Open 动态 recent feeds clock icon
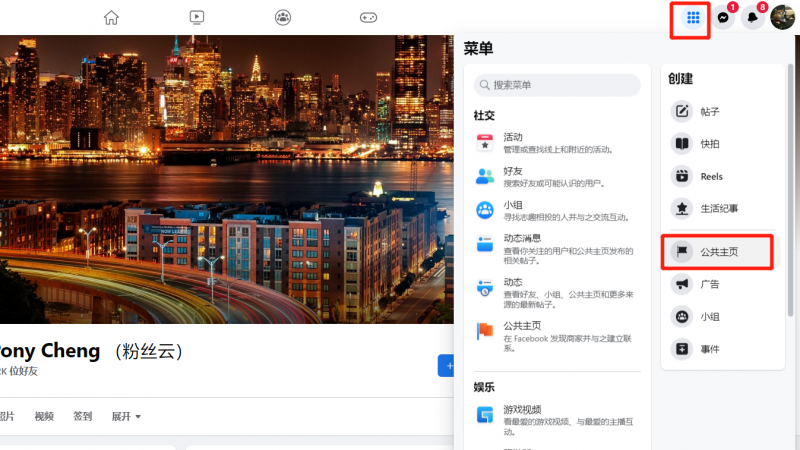800x450 pixels. 485,288
